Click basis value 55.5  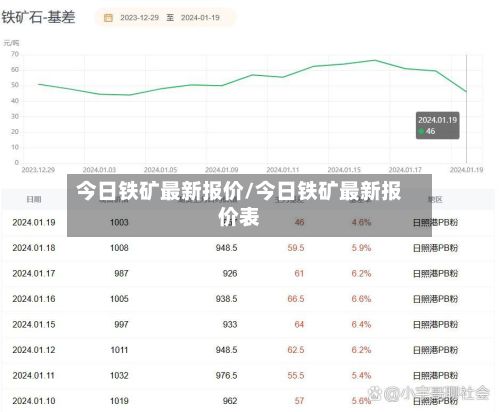click(296, 376)
